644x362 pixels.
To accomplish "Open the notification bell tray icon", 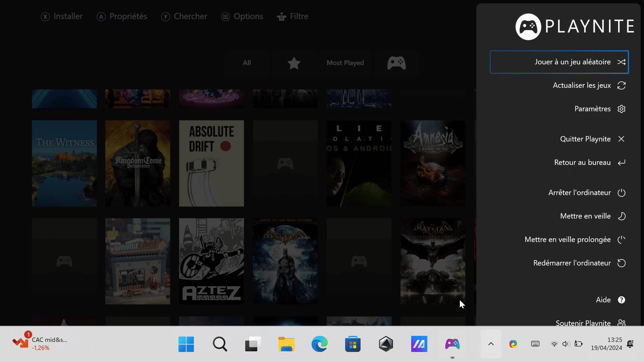I will point(630,344).
